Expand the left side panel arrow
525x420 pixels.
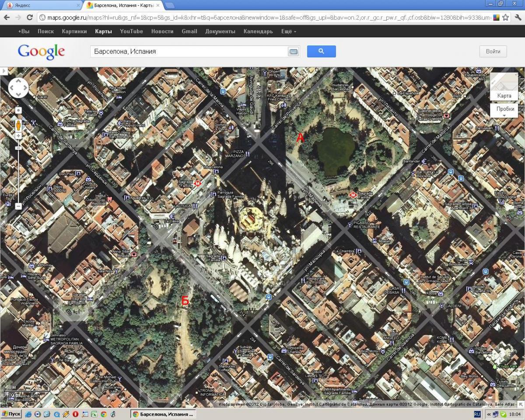pos(3,70)
